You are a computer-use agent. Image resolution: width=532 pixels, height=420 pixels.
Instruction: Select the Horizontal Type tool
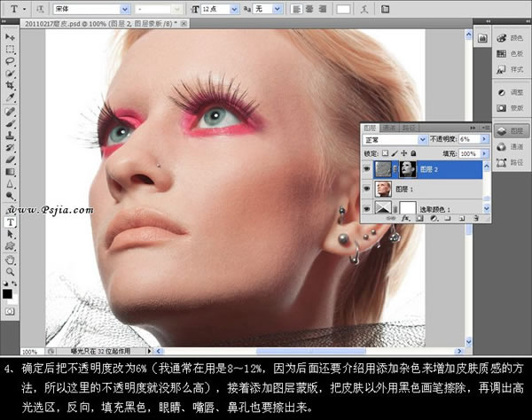tap(10, 222)
